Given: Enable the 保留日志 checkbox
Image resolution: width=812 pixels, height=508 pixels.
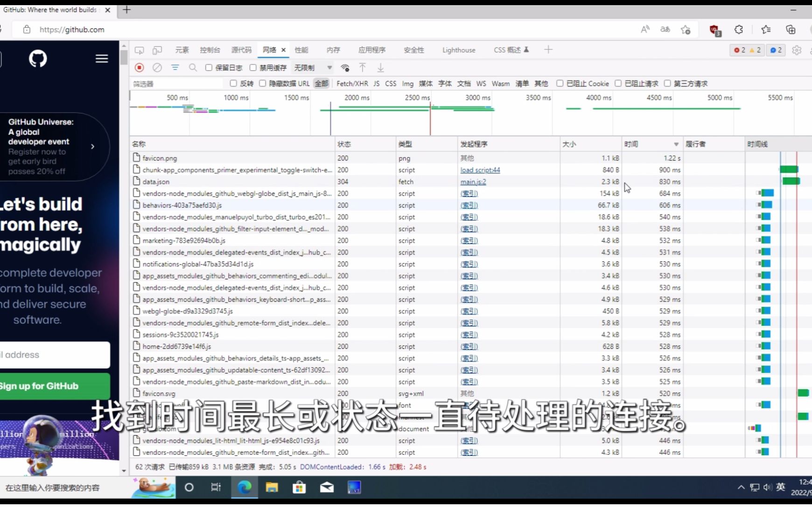Looking at the screenshot, I should (209, 67).
